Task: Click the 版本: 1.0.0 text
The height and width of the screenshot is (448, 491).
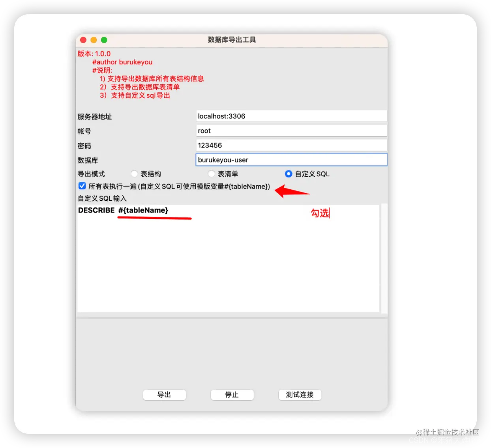Action: (x=94, y=54)
